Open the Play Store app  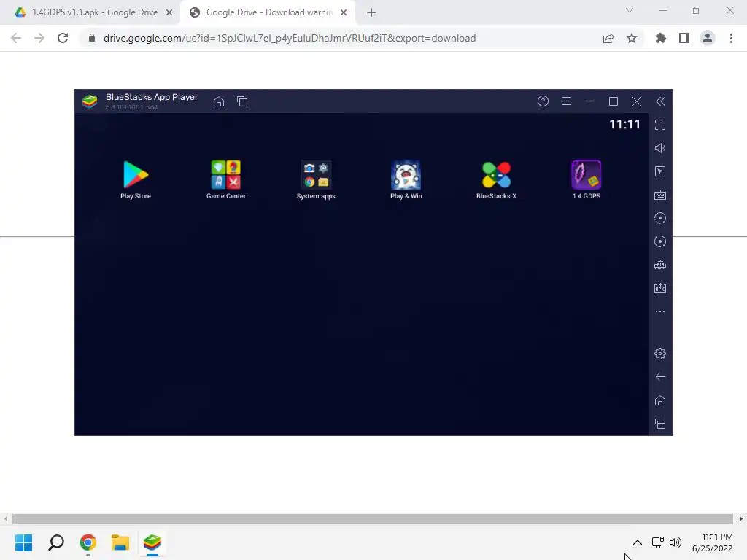(135, 179)
